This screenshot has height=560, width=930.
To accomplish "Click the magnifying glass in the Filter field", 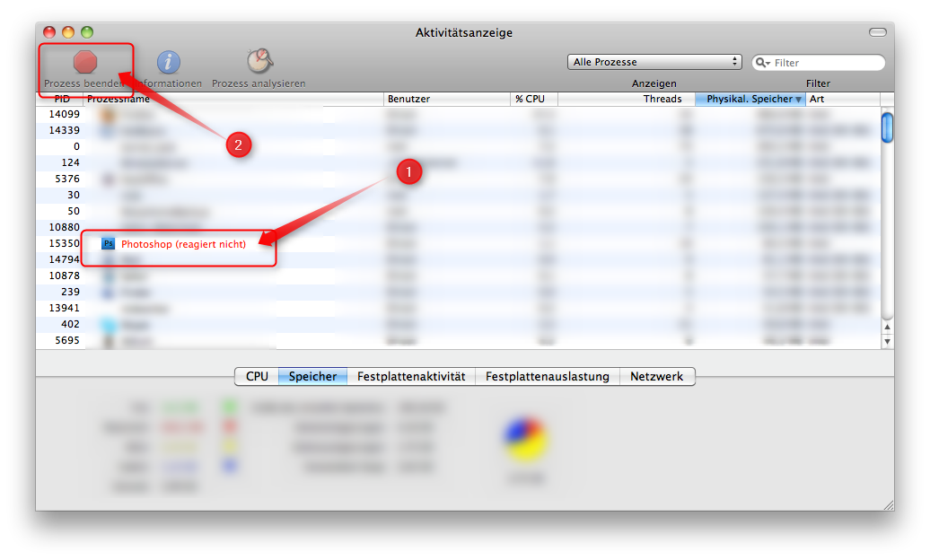I will pos(764,62).
